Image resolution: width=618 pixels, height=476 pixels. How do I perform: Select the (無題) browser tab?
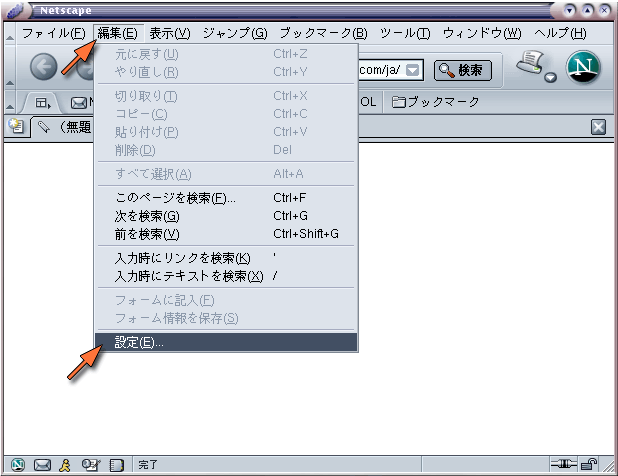63,127
